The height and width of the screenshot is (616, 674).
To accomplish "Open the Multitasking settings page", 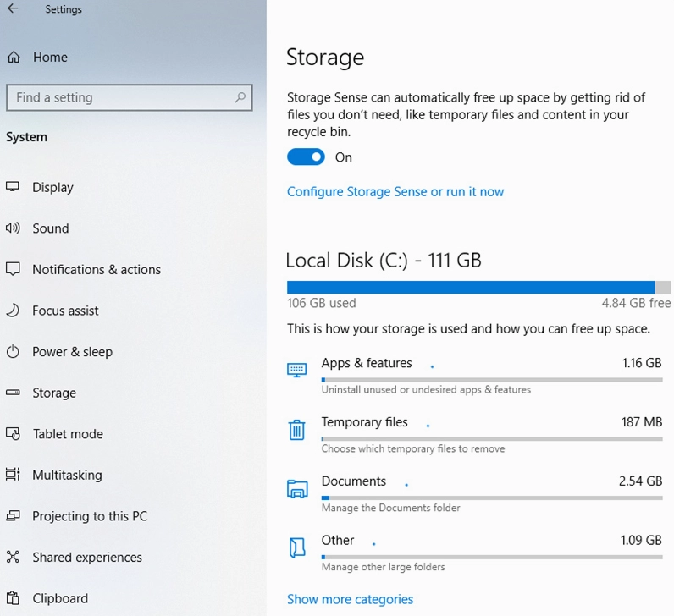I will 67,476.
